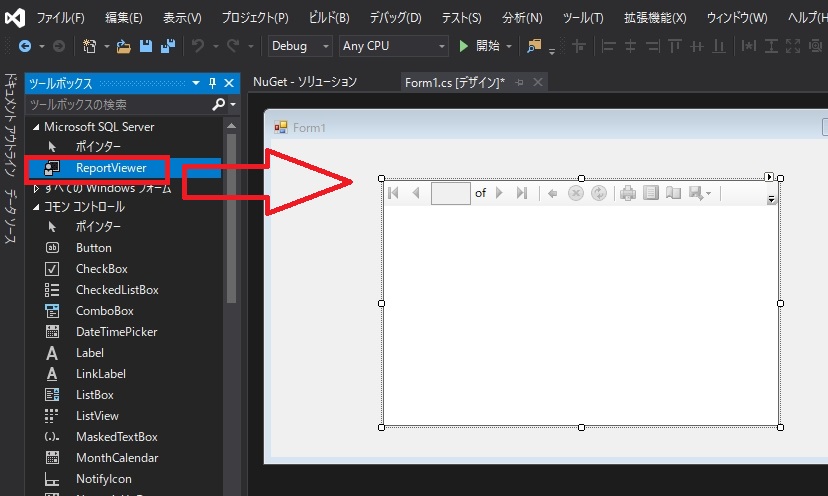Screen dimensions: 828x496
Task: Click the New Project toolbar icon
Action: [x=89, y=46]
